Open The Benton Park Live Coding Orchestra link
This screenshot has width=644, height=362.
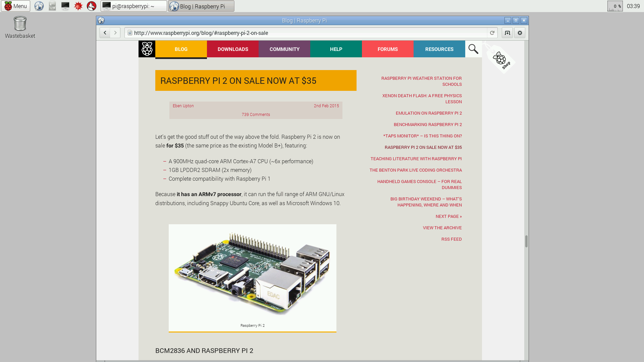click(416, 170)
